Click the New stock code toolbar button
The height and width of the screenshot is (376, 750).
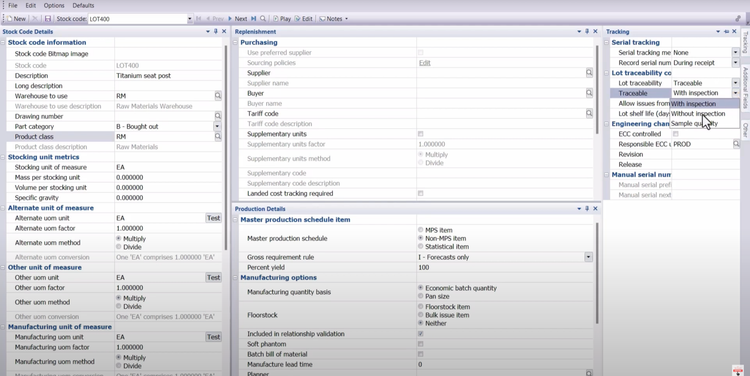tap(16, 19)
